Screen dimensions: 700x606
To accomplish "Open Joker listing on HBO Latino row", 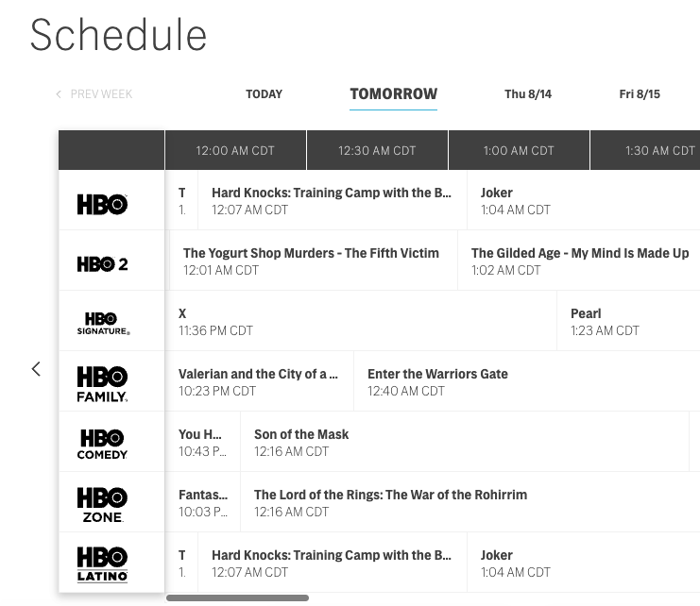I will click(x=584, y=564).
